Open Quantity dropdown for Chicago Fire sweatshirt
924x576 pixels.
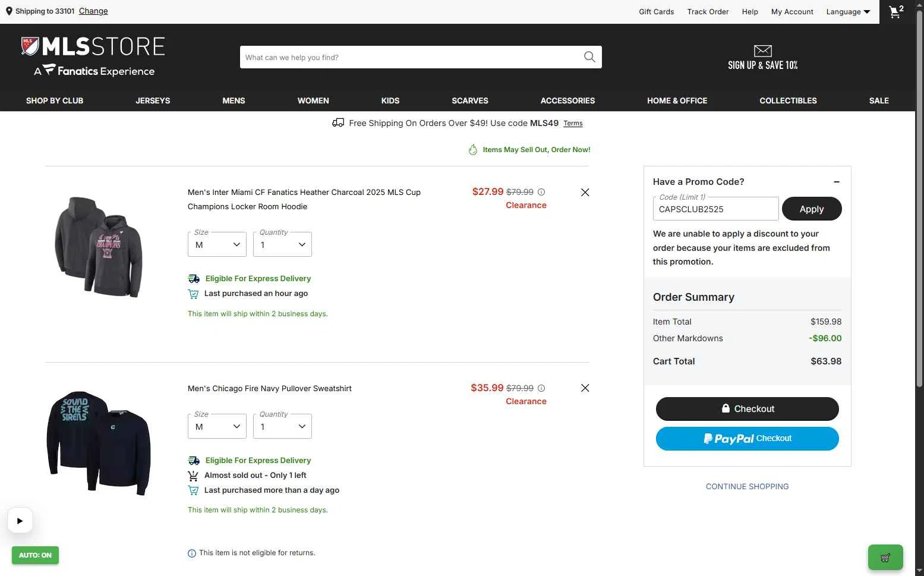[x=282, y=426]
